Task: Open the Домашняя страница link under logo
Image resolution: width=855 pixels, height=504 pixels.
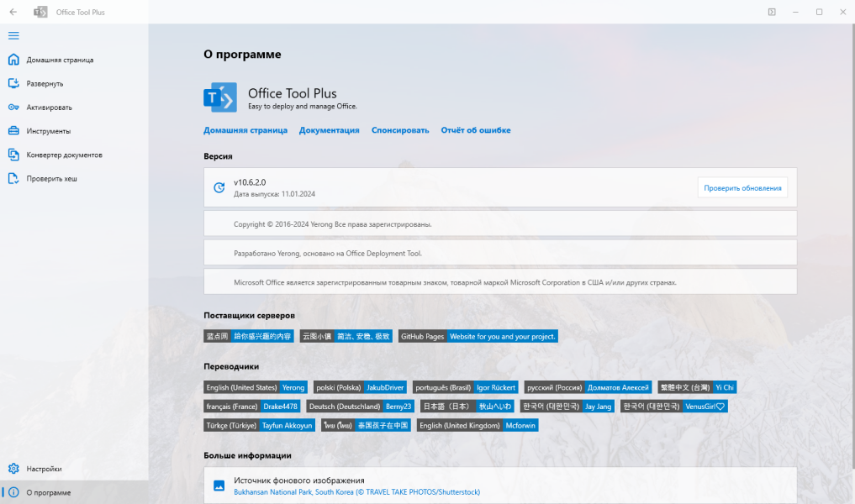Action: (x=245, y=130)
